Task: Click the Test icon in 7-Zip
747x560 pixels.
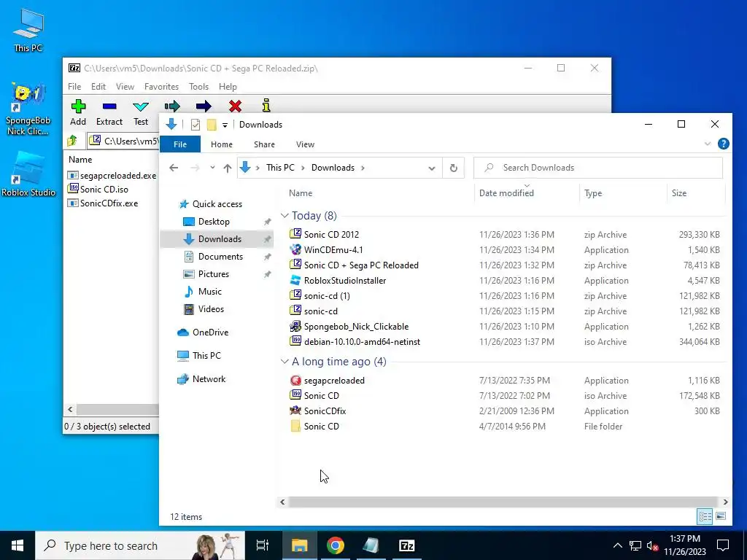Action: point(141,112)
